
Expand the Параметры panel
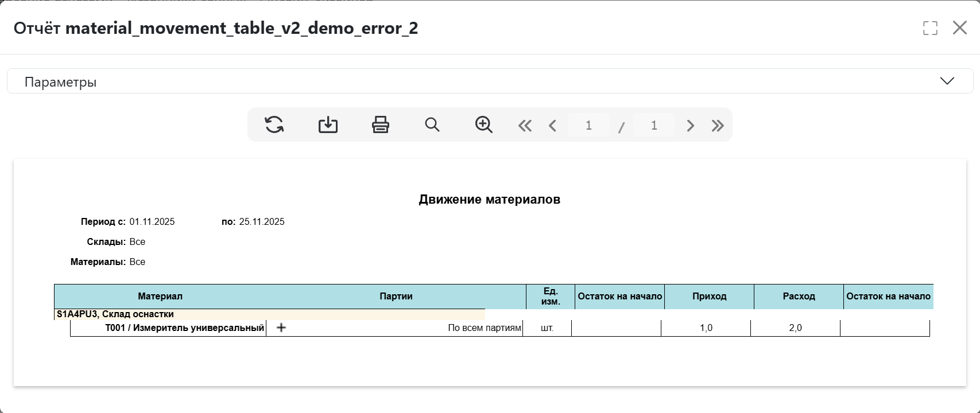60,82
